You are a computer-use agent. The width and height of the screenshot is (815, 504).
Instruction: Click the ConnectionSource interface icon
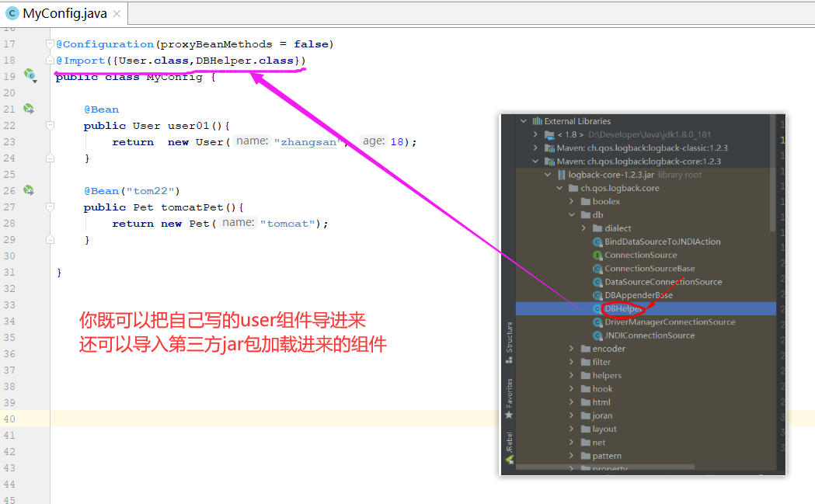[597, 255]
